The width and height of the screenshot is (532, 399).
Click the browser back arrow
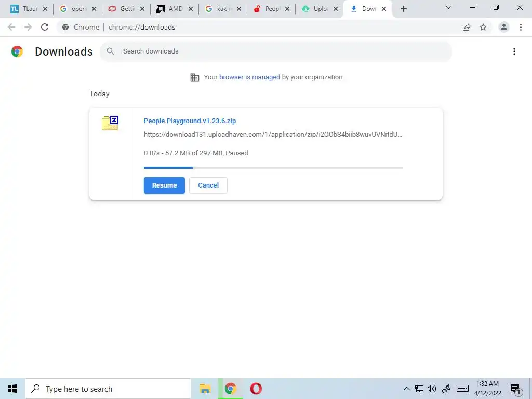11,27
